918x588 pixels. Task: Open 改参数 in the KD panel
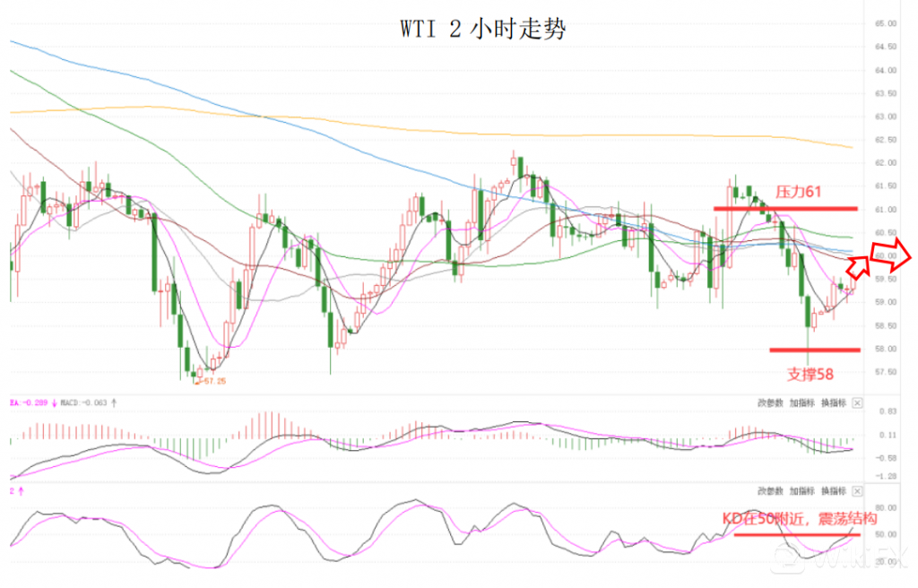pos(770,491)
